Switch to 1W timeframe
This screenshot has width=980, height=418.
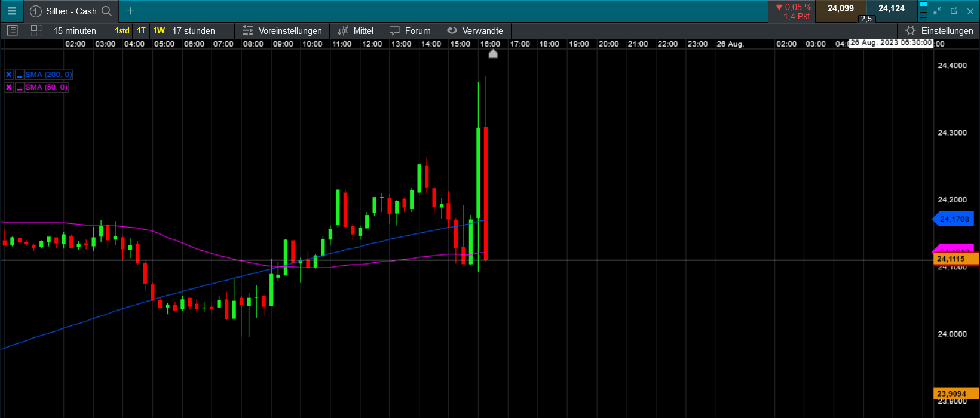pyautogui.click(x=159, y=31)
